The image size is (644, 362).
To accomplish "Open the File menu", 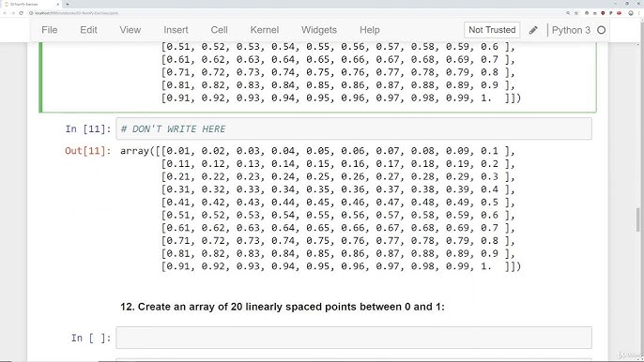I will pos(49,30).
